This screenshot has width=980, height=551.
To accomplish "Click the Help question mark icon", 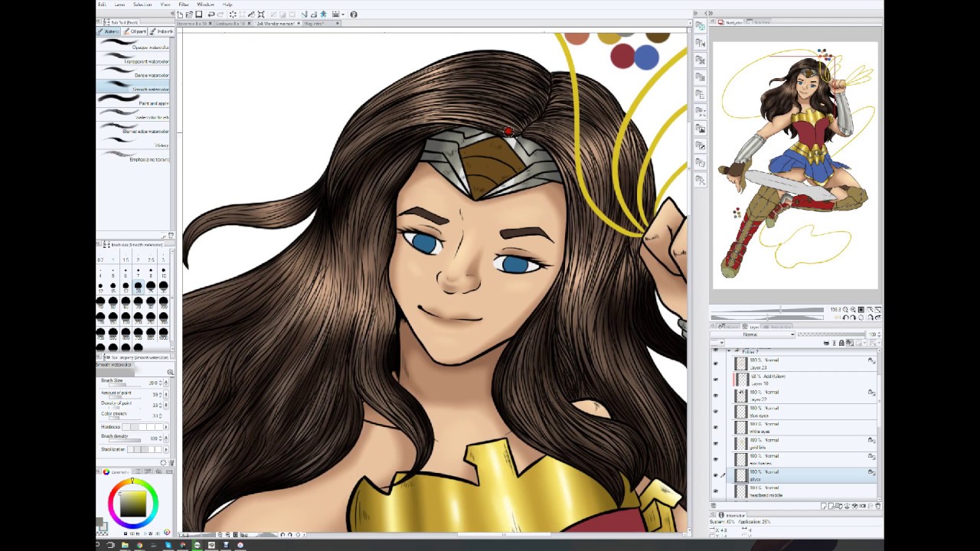I will click(354, 14).
